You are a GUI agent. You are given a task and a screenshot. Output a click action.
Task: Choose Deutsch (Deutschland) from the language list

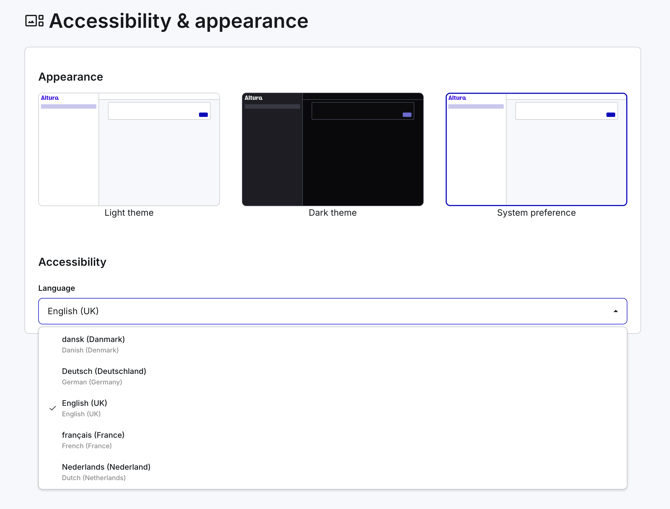point(332,376)
